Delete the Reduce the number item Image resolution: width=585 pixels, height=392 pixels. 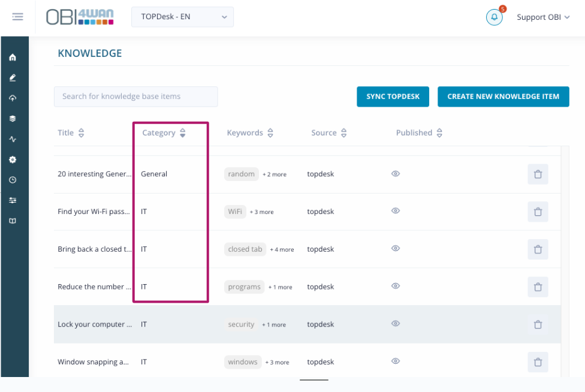(538, 287)
